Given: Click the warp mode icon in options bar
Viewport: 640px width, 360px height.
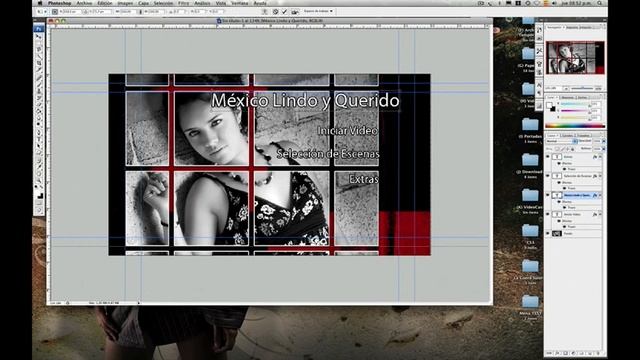Looking at the screenshot, I should pos(264,11).
